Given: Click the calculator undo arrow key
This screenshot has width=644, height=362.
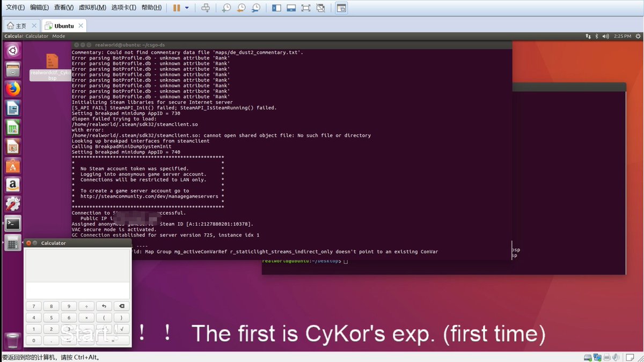Looking at the screenshot, I should 104,306.
